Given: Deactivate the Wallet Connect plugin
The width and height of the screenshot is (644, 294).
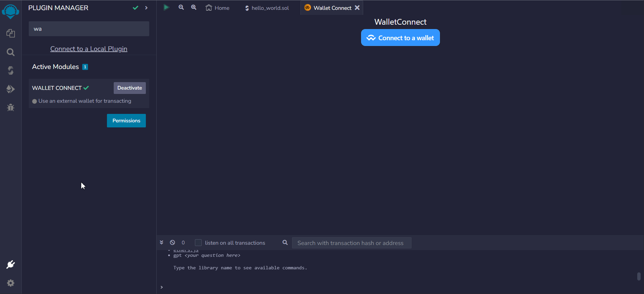Looking at the screenshot, I should [x=130, y=88].
